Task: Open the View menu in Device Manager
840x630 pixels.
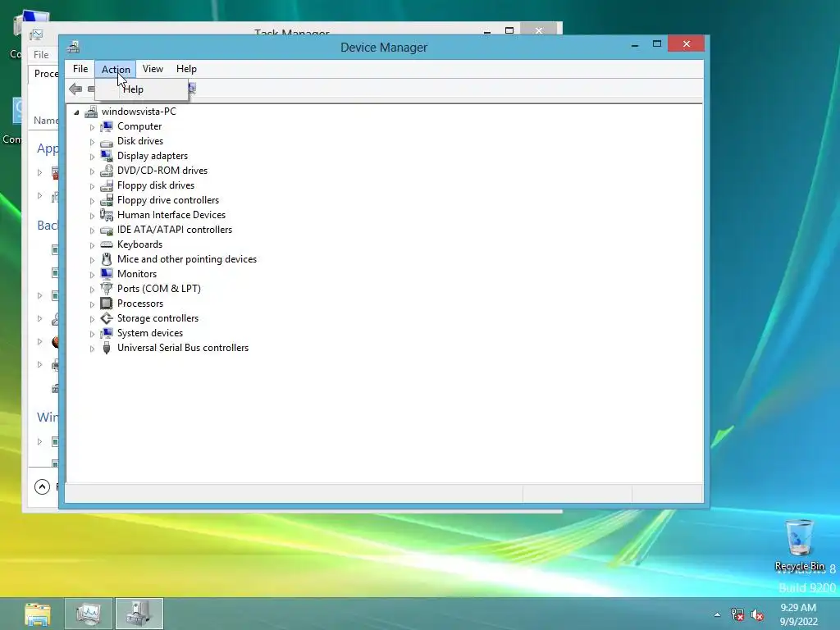Action: [153, 69]
